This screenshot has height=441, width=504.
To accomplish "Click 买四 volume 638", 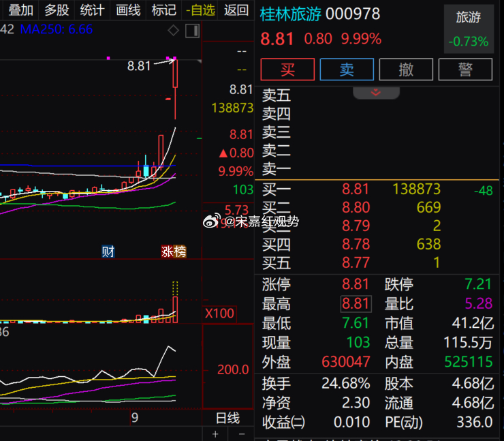I will pos(428,244).
